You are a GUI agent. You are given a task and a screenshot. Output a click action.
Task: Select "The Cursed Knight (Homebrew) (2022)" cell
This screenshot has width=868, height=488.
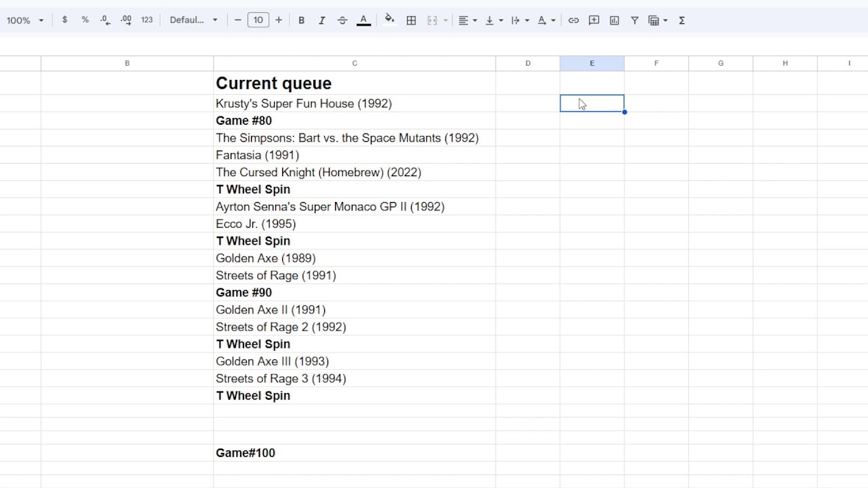pos(355,172)
